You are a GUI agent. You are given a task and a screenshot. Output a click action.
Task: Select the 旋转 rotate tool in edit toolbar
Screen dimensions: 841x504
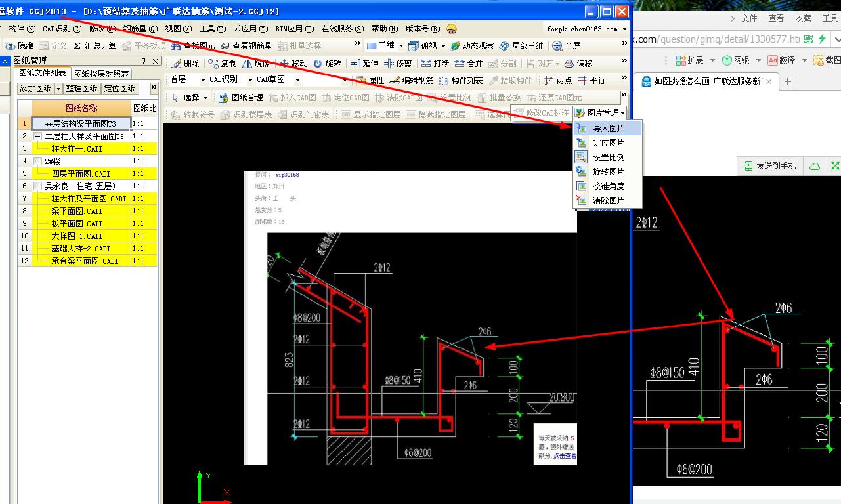(x=327, y=64)
